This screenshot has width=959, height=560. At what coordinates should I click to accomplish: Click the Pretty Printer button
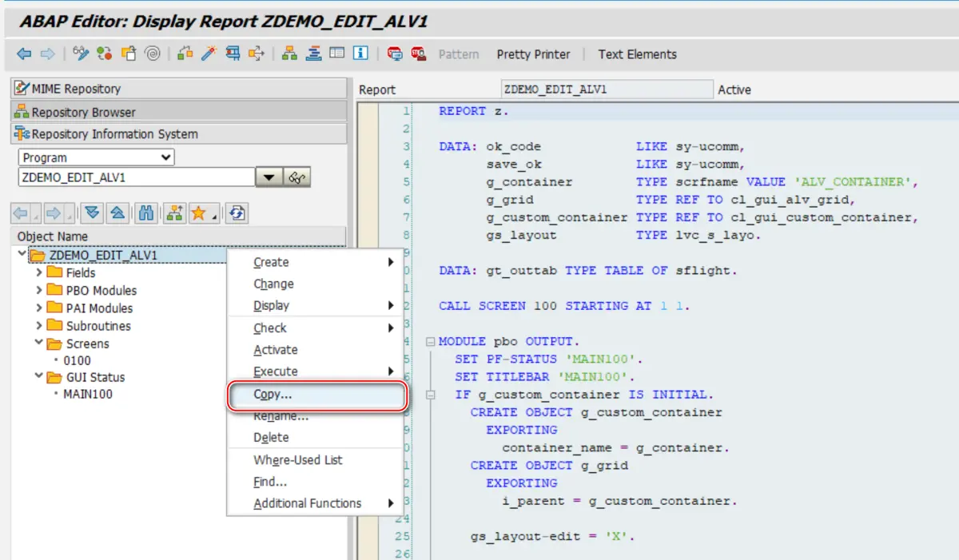click(533, 54)
